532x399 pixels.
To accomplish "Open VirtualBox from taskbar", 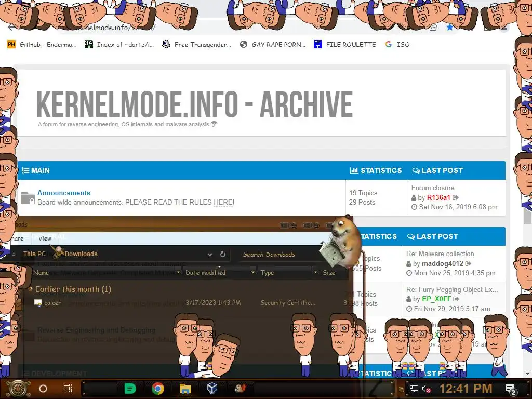I will (x=212, y=388).
